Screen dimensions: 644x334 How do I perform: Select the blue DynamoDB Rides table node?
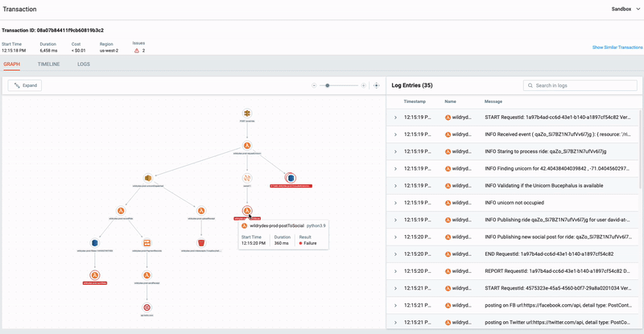[x=95, y=243]
